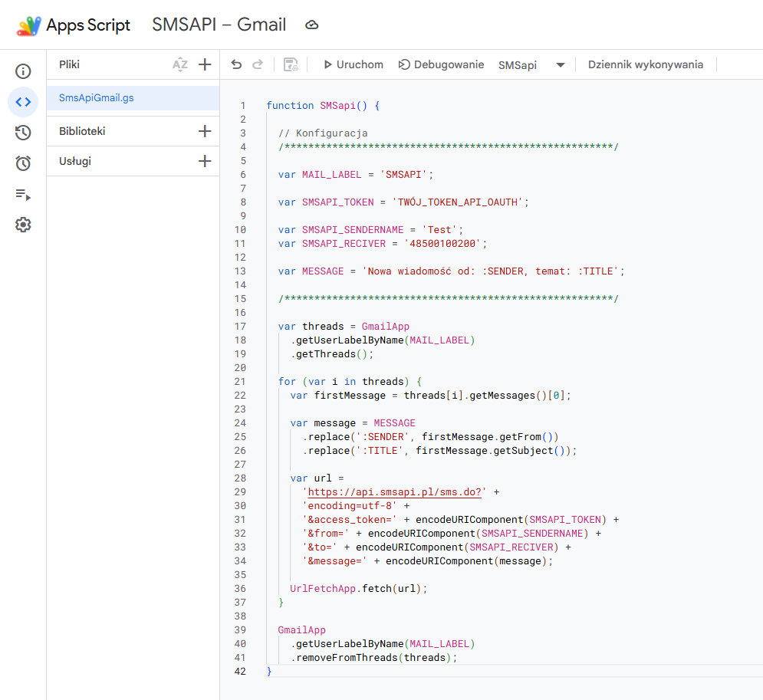
Task: Click the // Konfiguracja comment
Action: (x=323, y=133)
